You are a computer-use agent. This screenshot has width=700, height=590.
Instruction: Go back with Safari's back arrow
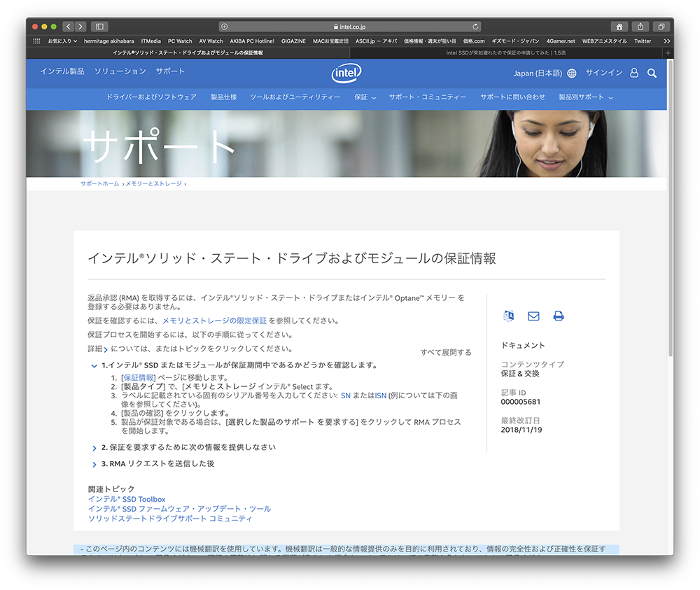point(69,27)
